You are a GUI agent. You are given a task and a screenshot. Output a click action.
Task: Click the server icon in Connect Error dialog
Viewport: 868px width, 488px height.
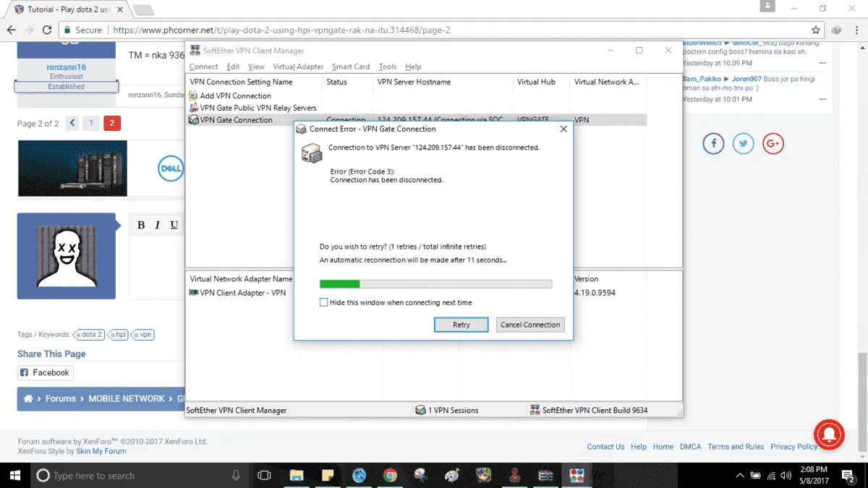tap(312, 153)
